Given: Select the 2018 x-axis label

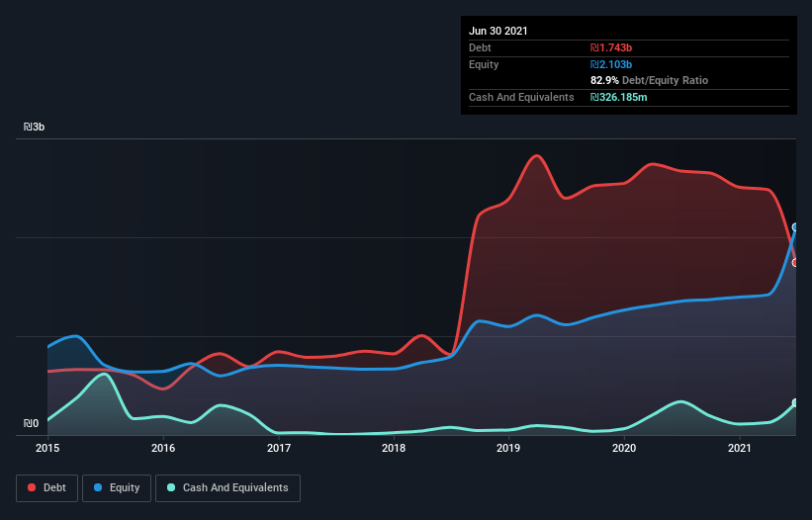Looking at the screenshot, I should [394, 448].
